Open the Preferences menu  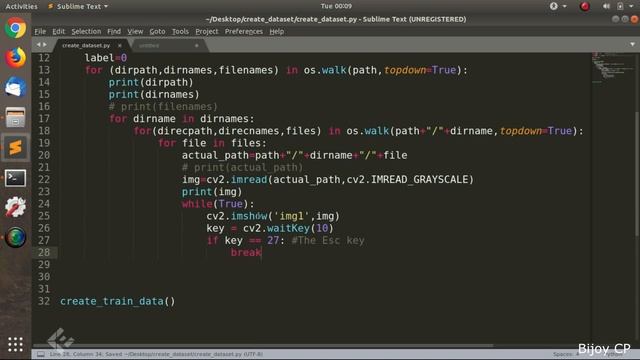click(x=244, y=31)
